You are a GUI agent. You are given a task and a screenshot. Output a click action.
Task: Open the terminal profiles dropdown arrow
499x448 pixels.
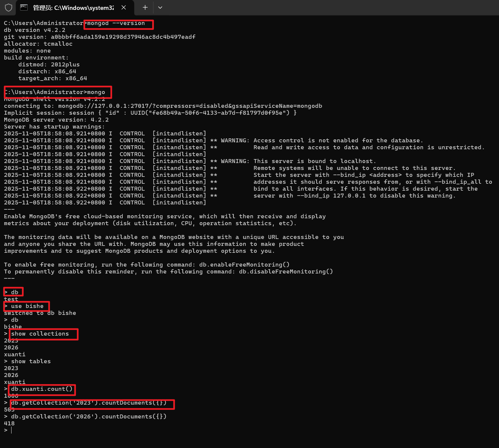[160, 7]
